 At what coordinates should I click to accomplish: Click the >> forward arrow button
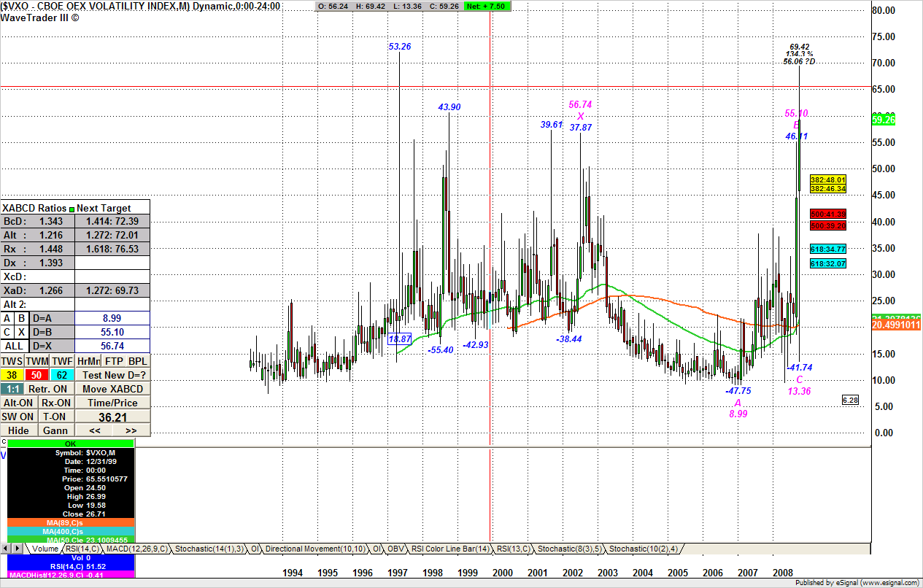(x=131, y=430)
